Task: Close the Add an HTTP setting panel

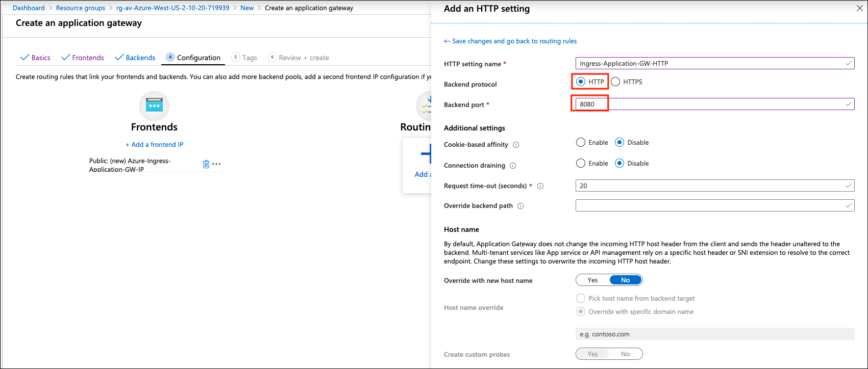Action: [x=858, y=8]
